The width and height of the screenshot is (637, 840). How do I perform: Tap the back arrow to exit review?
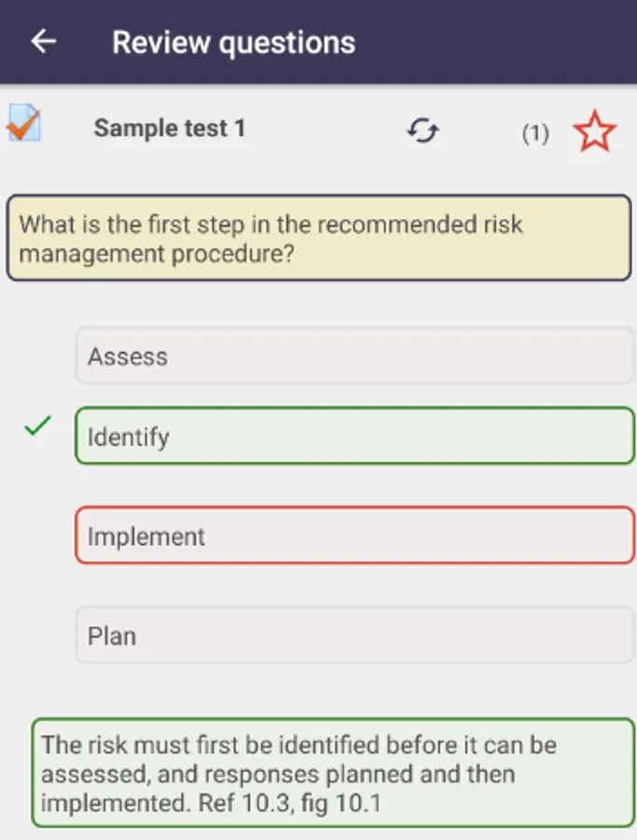(x=43, y=41)
